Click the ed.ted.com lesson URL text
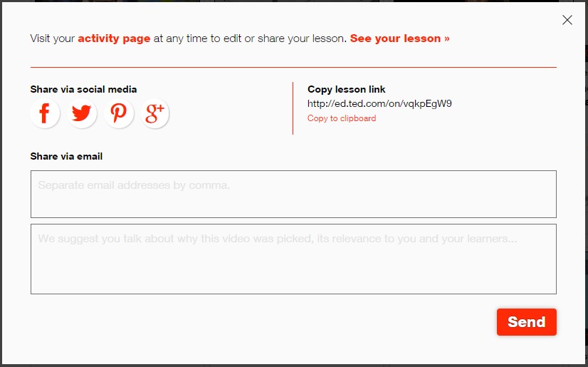Image resolution: width=588 pixels, height=367 pixels. (x=379, y=103)
